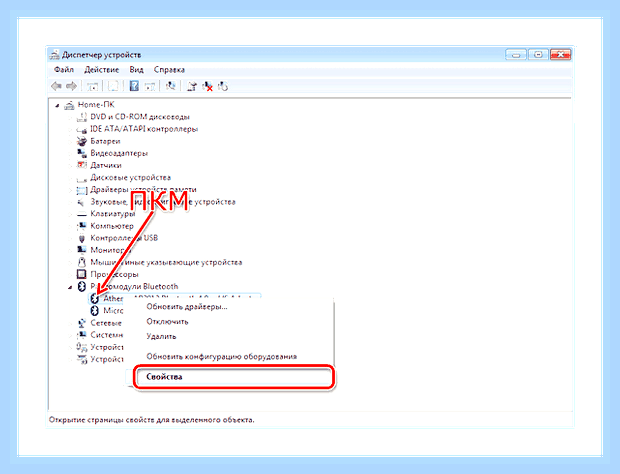Open Help with the blue question-mark icon
The height and width of the screenshot is (474, 620).
[134, 86]
